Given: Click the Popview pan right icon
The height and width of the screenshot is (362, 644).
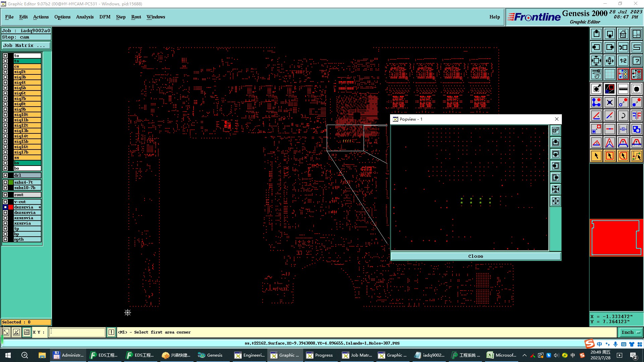Looking at the screenshot, I should (x=555, y=178).
